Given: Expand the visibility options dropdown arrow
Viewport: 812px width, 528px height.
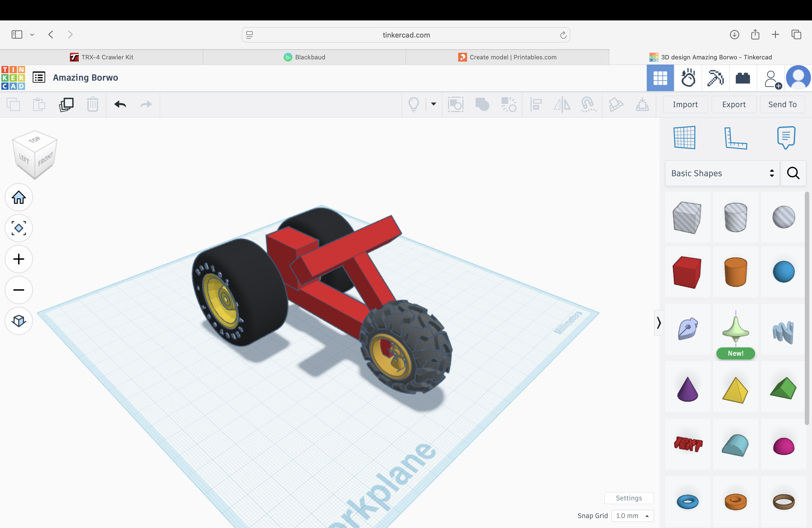Looking at the screenshot, I should pos(433,104).
